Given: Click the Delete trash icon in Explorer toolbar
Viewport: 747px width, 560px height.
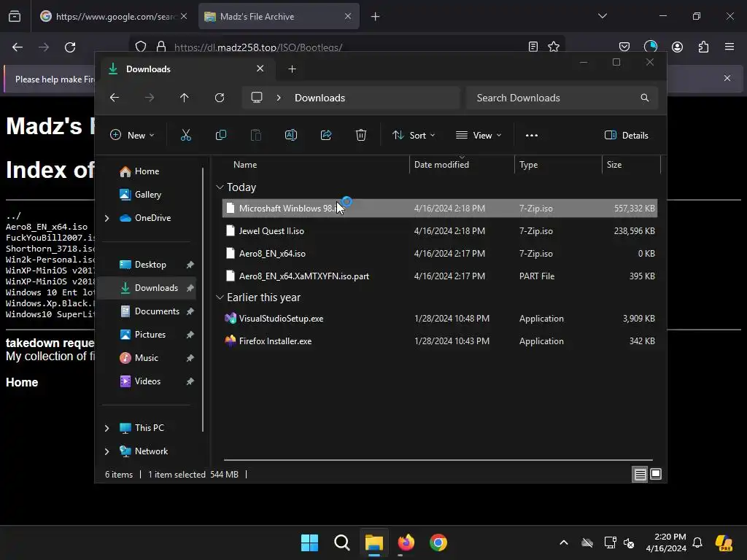Looking at the screenshot, I should coord(361,135).
